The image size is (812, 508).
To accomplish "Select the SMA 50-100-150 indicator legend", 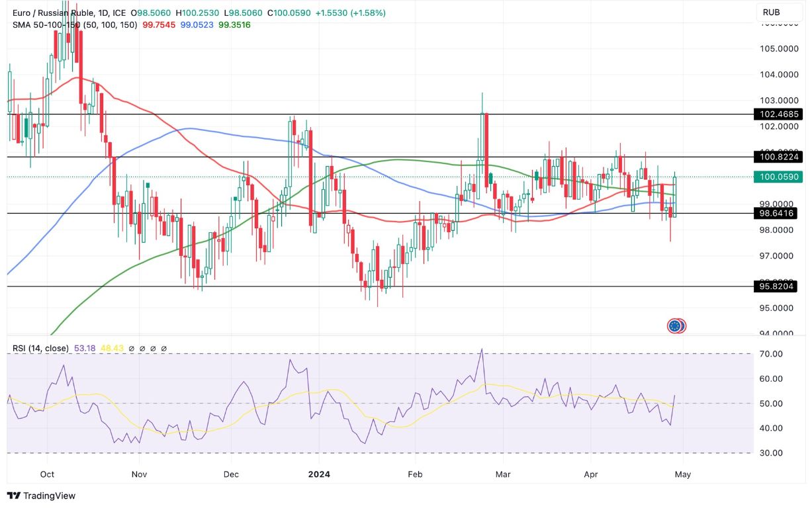I will pyautogui.click(x=75, y=24).
